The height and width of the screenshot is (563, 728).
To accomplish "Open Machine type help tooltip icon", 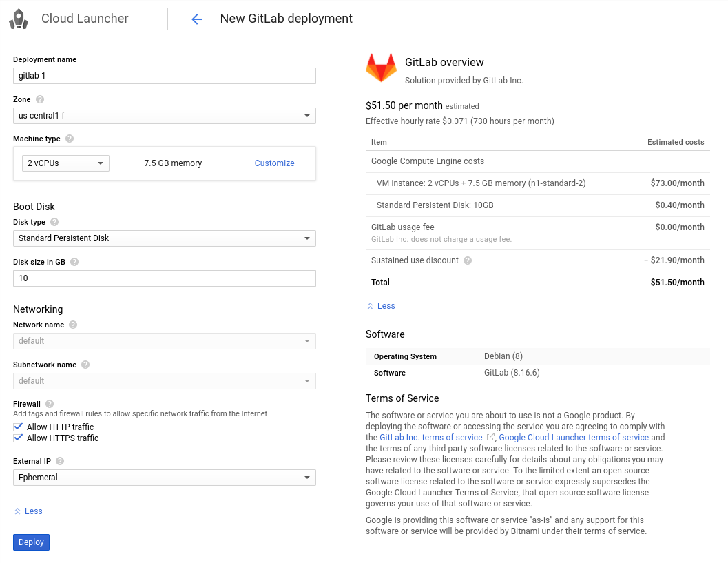I will 70,139.
